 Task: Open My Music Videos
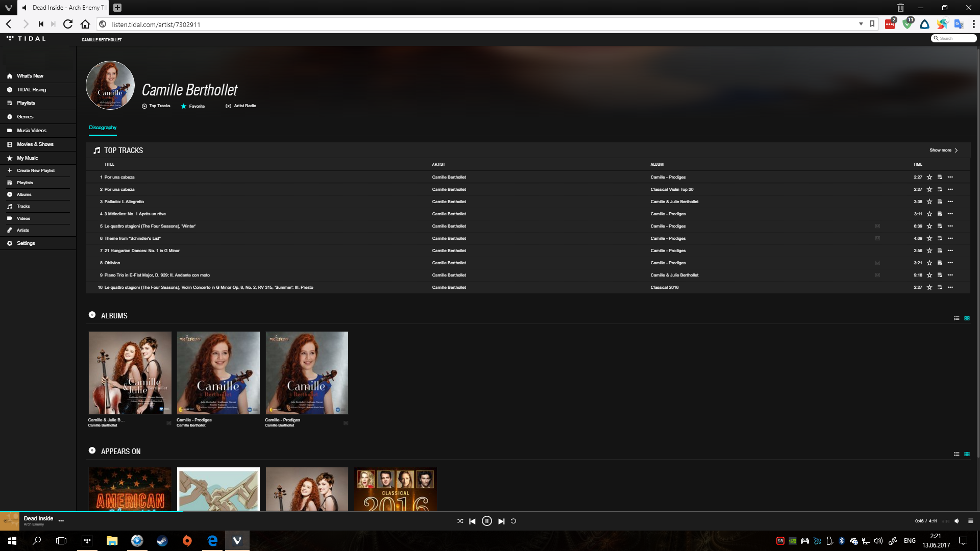point(23,218)
